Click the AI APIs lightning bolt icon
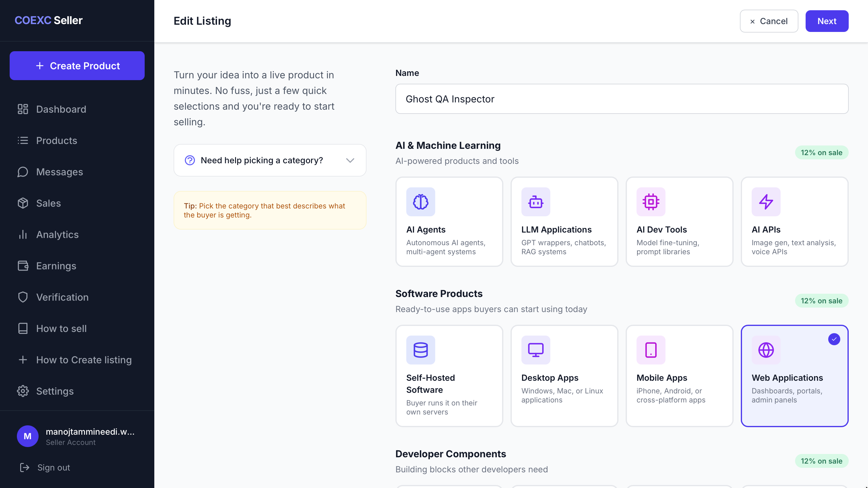This screenshot has width=868, height=488. [x=766, y=202]
